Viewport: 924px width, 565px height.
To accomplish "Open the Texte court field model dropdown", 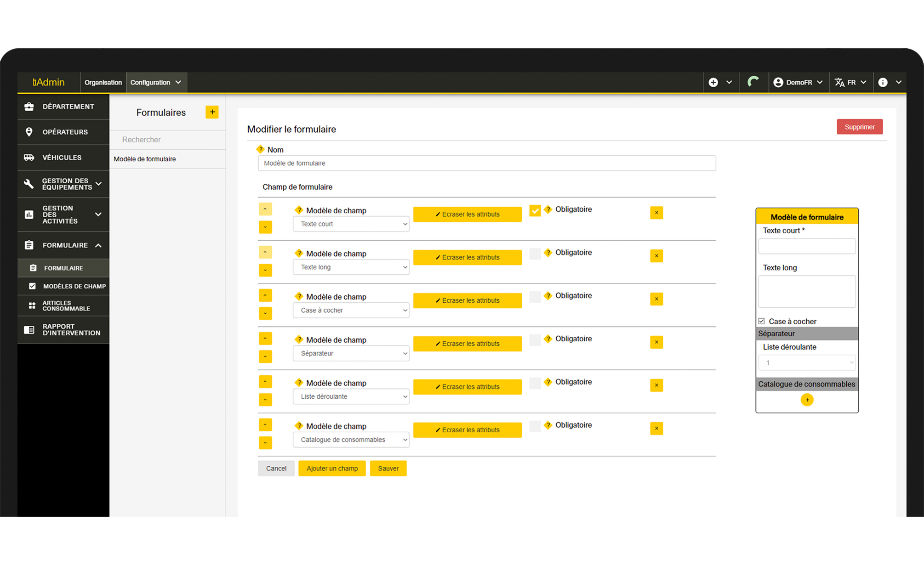I will pyautogui.click(x=351, y=224).
